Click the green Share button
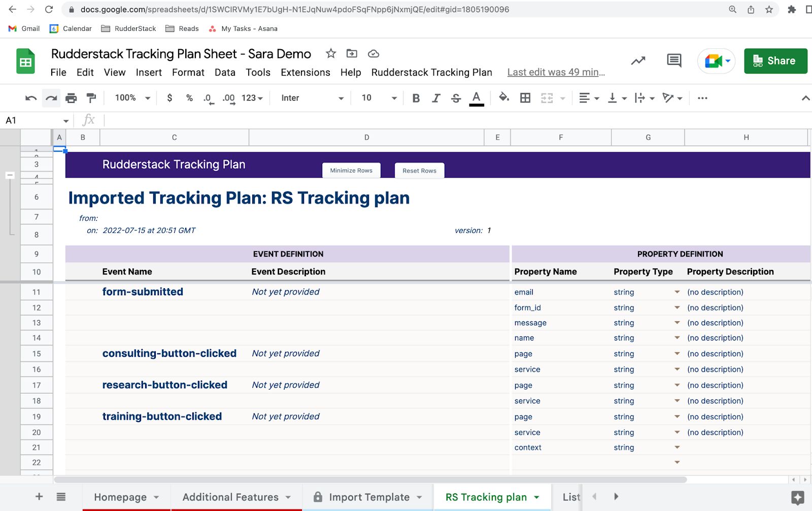Screen dimensions: 812x511 point(775,61)
